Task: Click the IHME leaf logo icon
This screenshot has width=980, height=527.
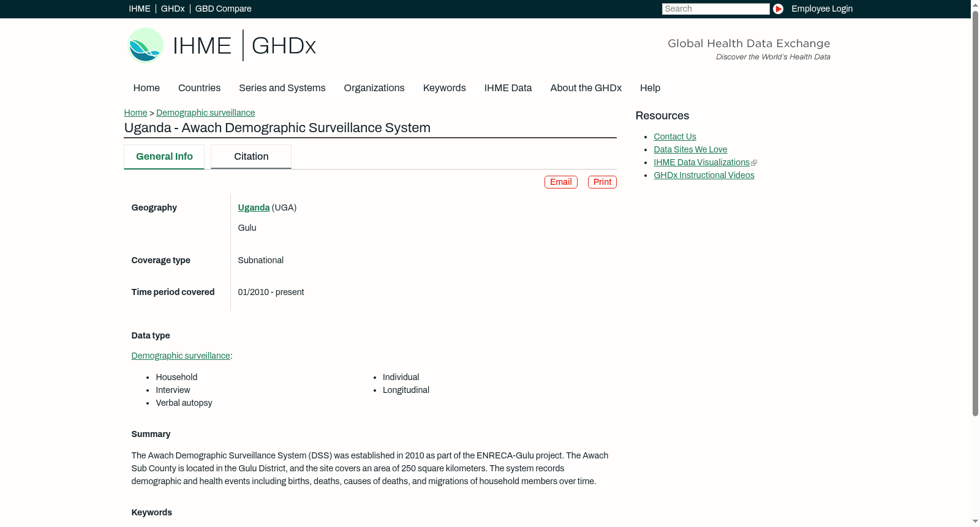Action: tap(145, 45)
